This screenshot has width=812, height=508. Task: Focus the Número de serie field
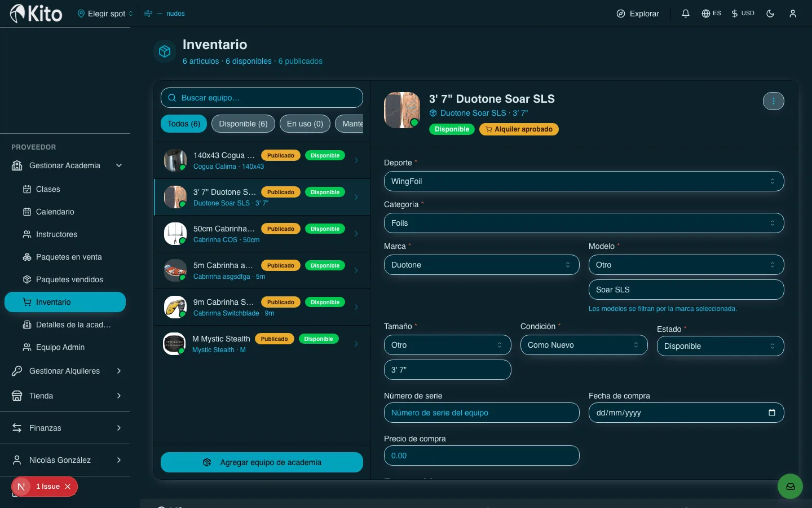point(482,413)
